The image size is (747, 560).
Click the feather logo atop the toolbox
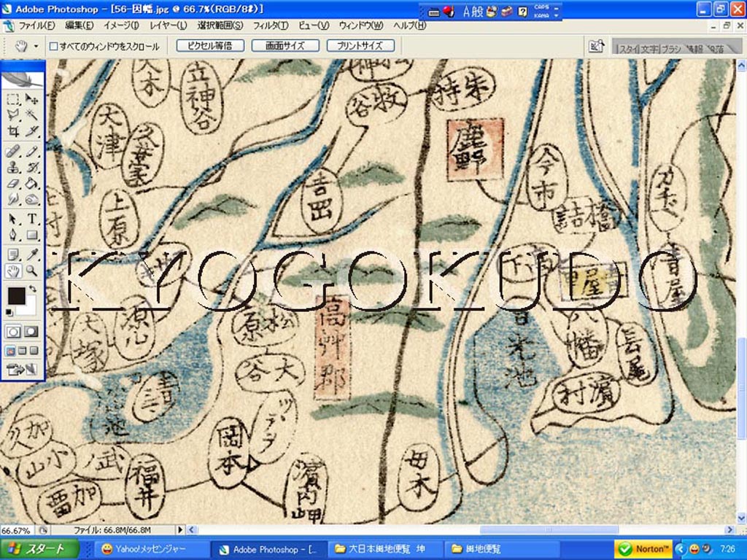click(23, 79)
